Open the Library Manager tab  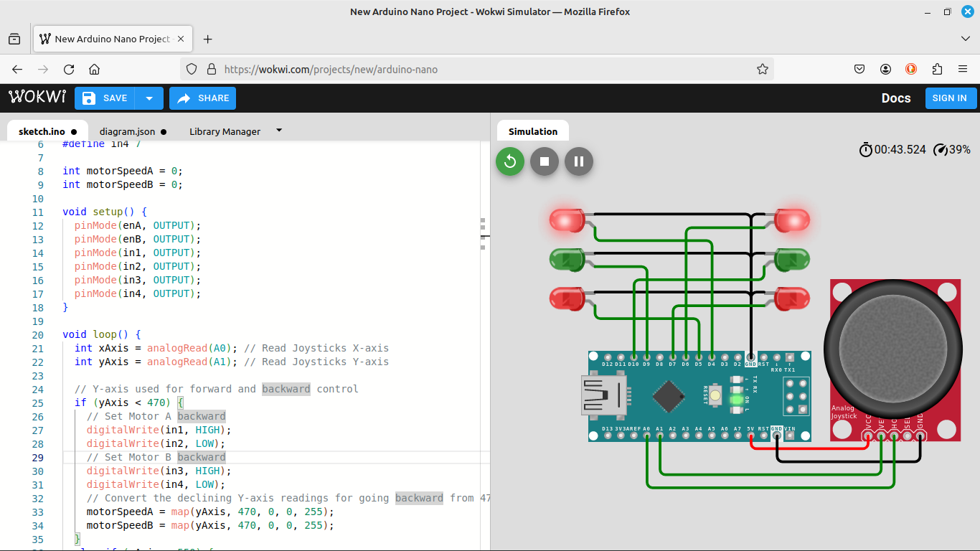(x=225, y=131)
